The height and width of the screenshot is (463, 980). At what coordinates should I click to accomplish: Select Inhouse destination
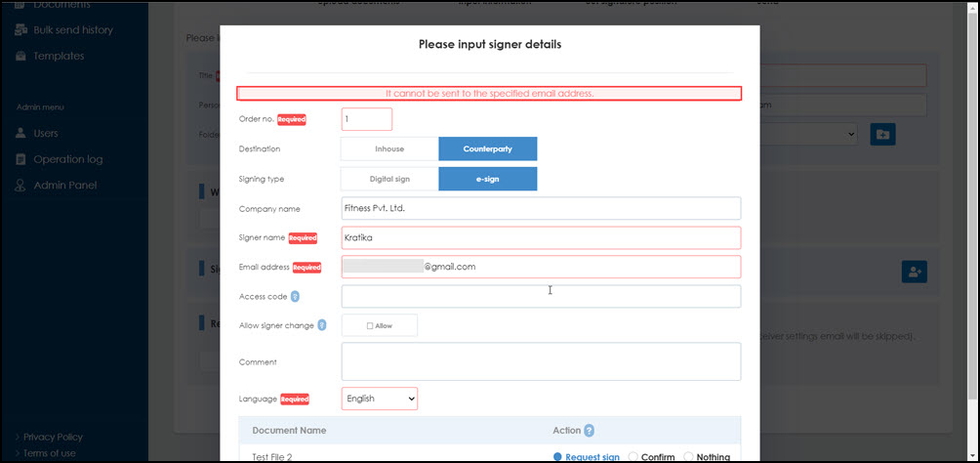tap(389, 148)
